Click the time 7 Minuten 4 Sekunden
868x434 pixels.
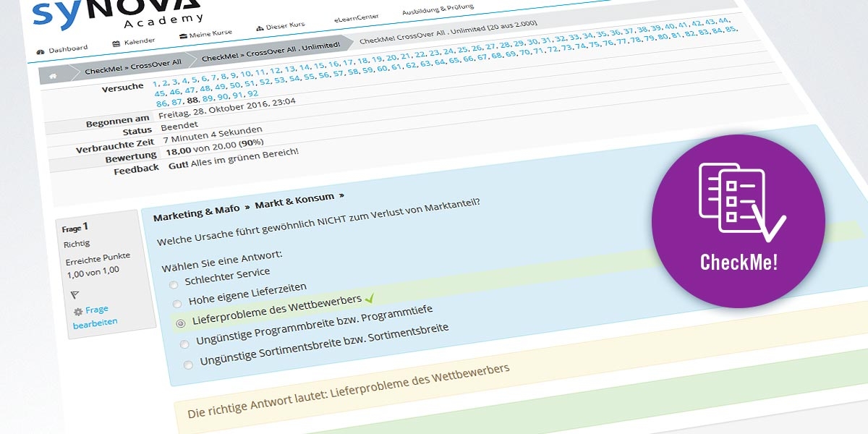pyautogui.click(x=213, y=135)
